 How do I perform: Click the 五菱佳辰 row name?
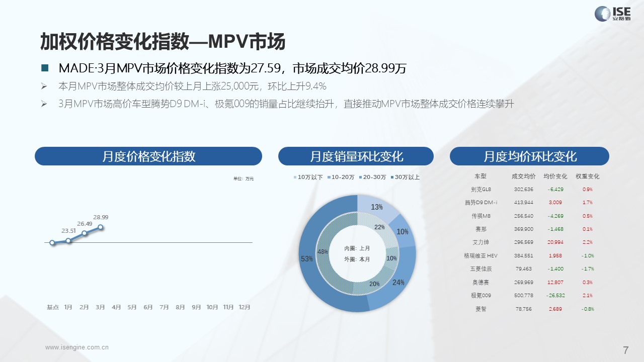tap(480, 269)
